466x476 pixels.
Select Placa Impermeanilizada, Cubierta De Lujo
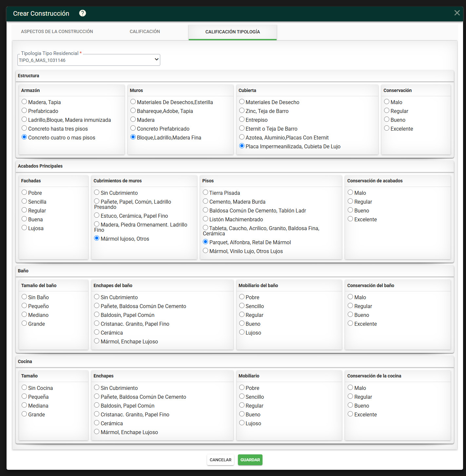(242, 146)
